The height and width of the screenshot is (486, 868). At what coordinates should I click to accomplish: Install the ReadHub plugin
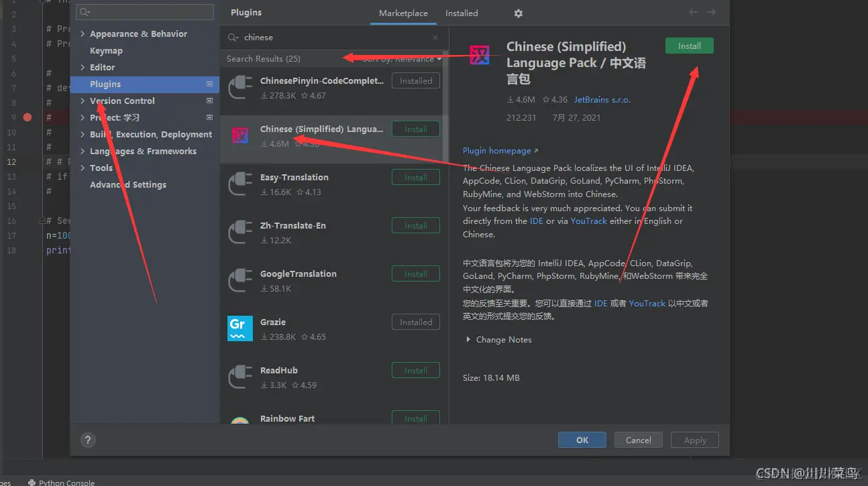pyautogui.click(x=416, y=370)
